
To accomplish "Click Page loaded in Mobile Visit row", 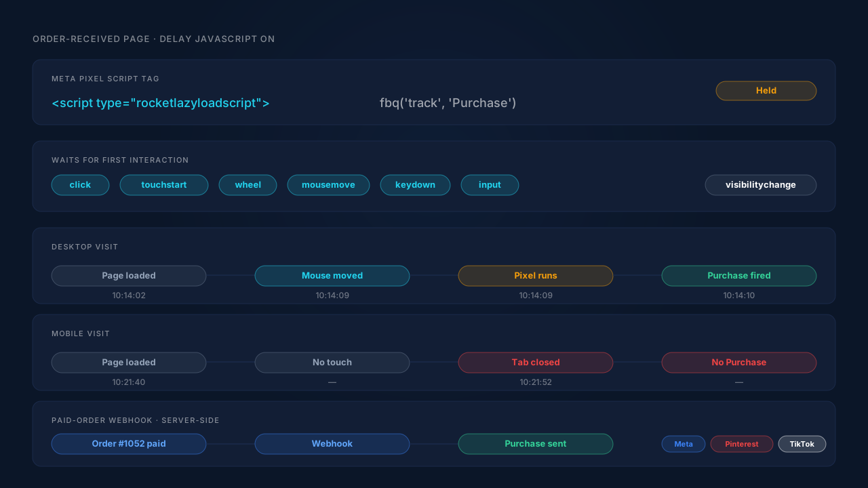I will click(129, 363).
